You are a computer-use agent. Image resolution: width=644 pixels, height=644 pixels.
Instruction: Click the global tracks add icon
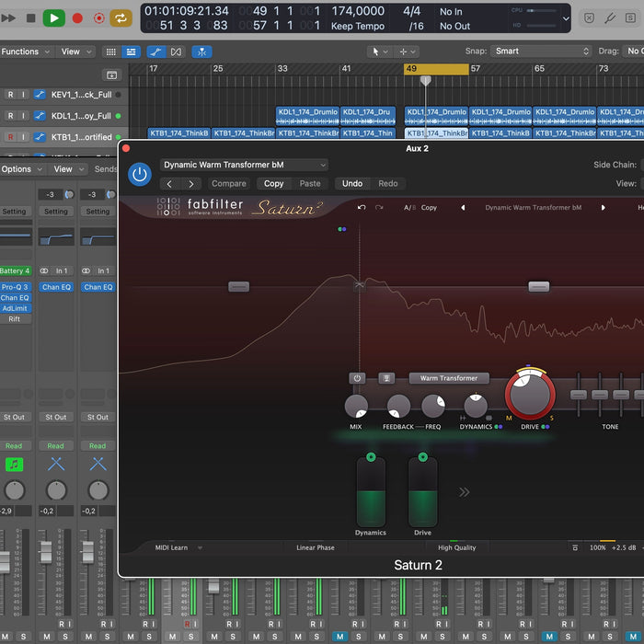click(x=111, y=75)
